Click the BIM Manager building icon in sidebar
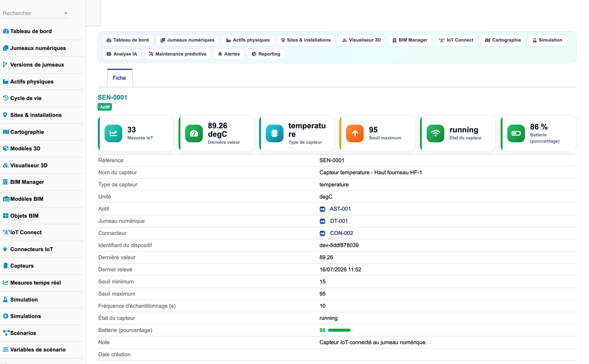The height and width of the screenshot is (364, 589). 5,182
